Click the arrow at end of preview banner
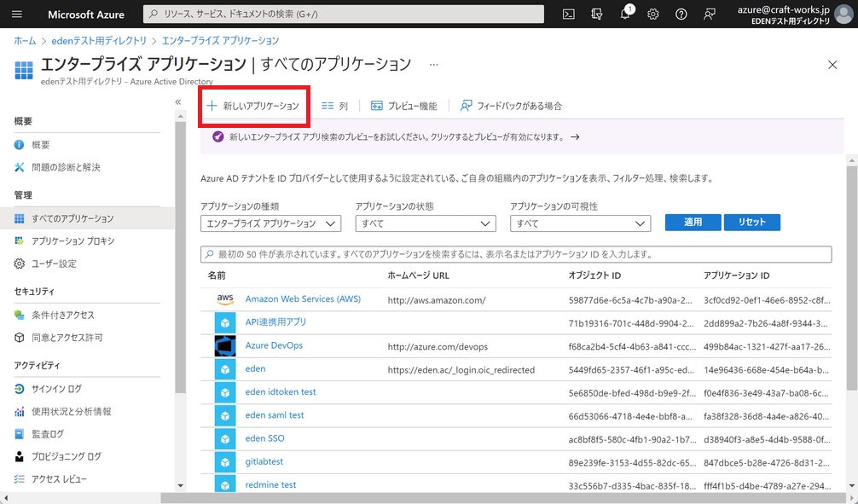The height and width of the screenshot is (504, 858). pos(575,136)
